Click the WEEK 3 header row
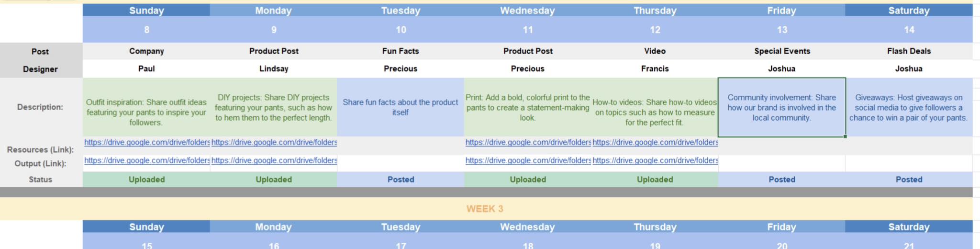Image resolution: width=980 pixels, height=249 pixels. (x=485, y=209)
